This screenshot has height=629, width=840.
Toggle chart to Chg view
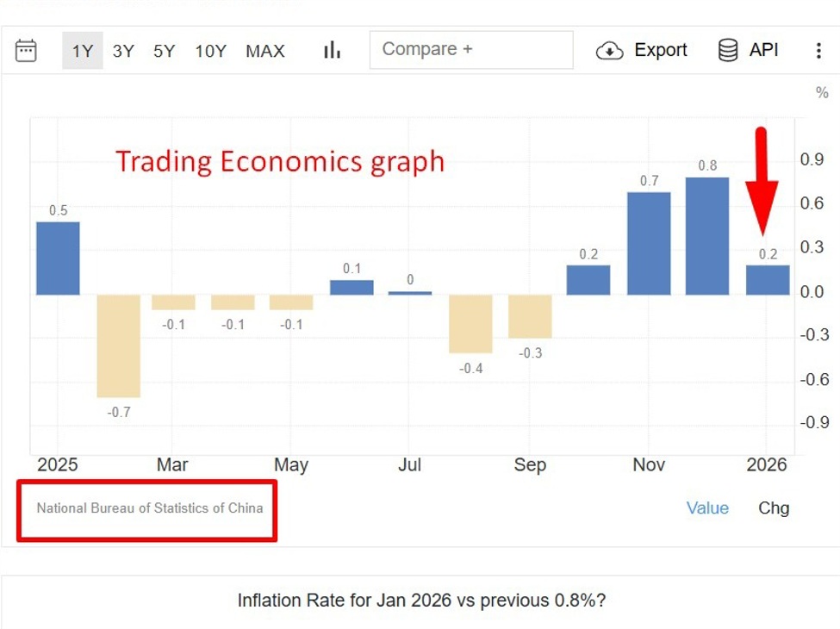pos(773,508)
